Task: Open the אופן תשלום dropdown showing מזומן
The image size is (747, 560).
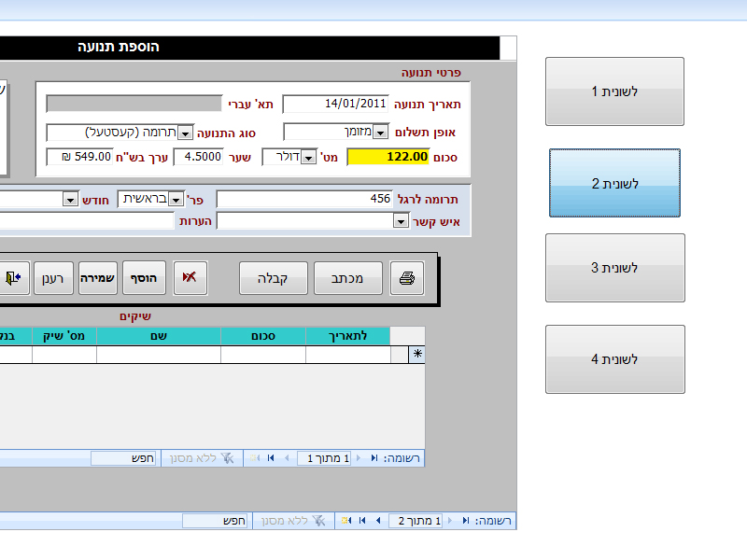Action: pos(380,133)
